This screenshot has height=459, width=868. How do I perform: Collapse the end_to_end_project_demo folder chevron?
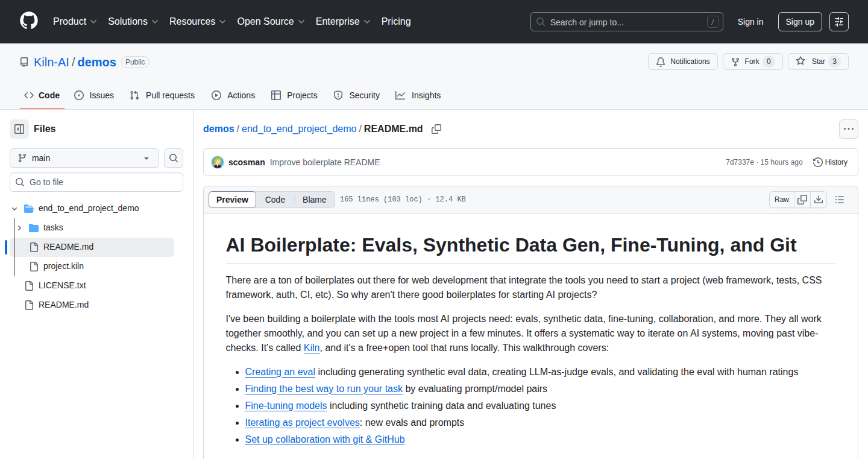[x=14, y=209]
